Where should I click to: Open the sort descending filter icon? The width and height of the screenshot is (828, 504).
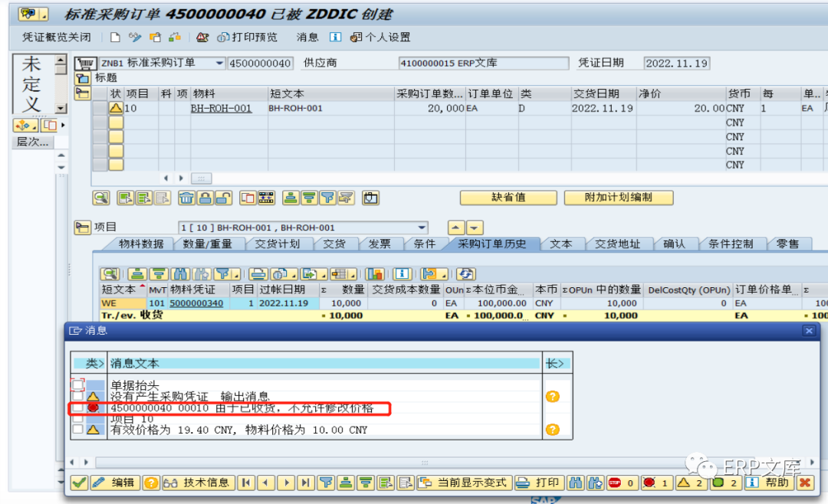pos(310,198)
